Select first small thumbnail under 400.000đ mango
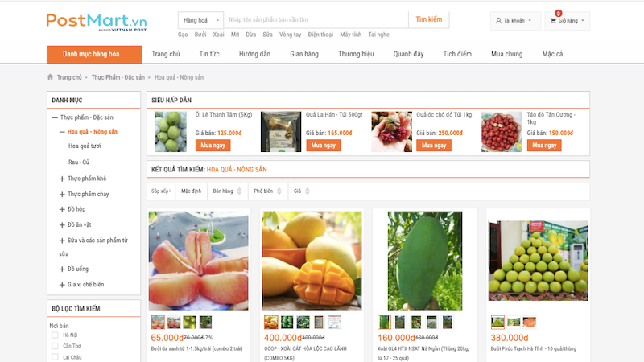This screenshot has width=644, height=362. point(271,323)
